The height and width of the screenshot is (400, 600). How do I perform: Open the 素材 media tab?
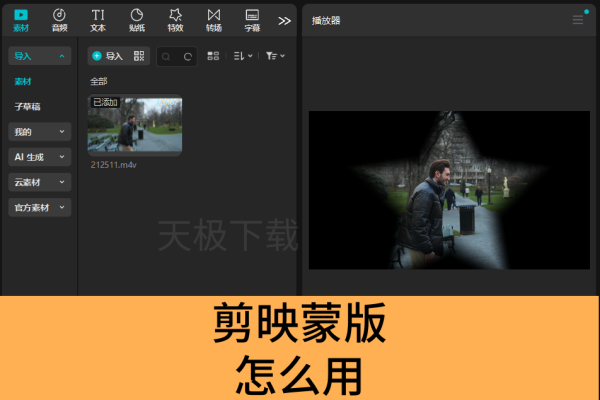point(21,21)
